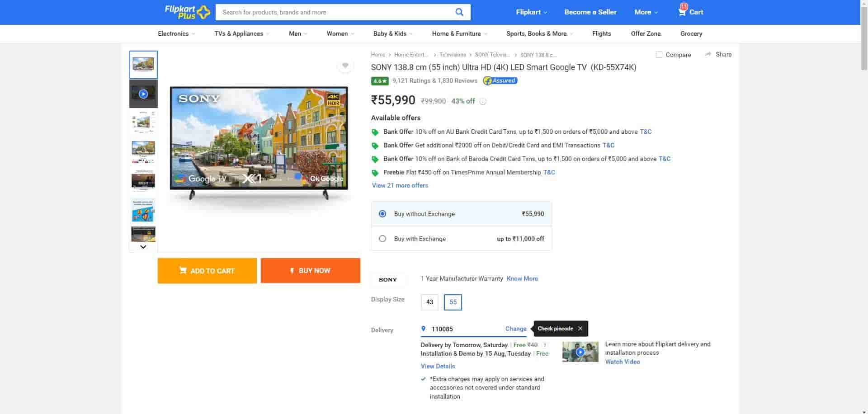
Task: Select Buy with Exchange option
Action: tap(382, 239)
